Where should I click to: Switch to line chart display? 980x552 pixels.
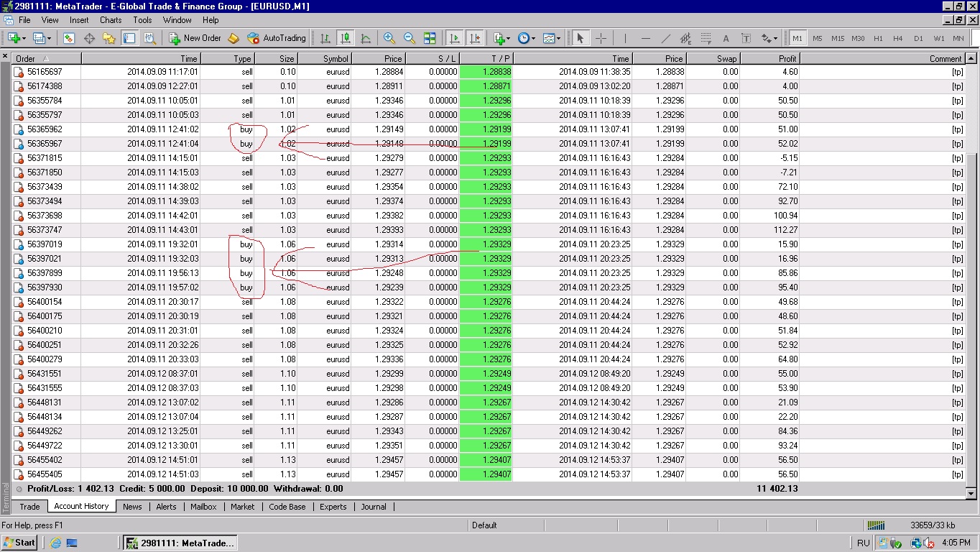tap(366, 38)
